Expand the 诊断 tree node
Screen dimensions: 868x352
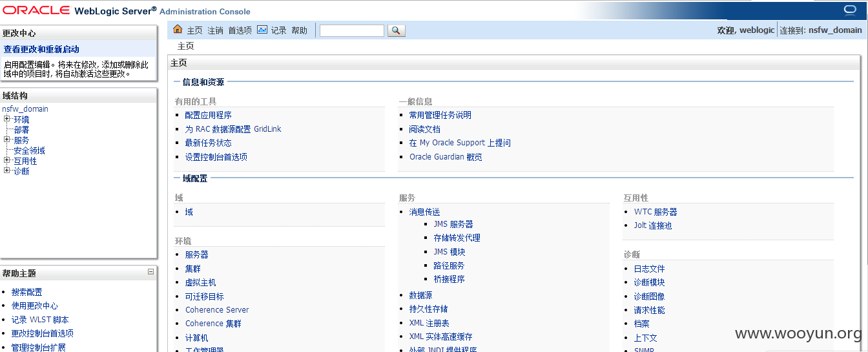point(6,171)
